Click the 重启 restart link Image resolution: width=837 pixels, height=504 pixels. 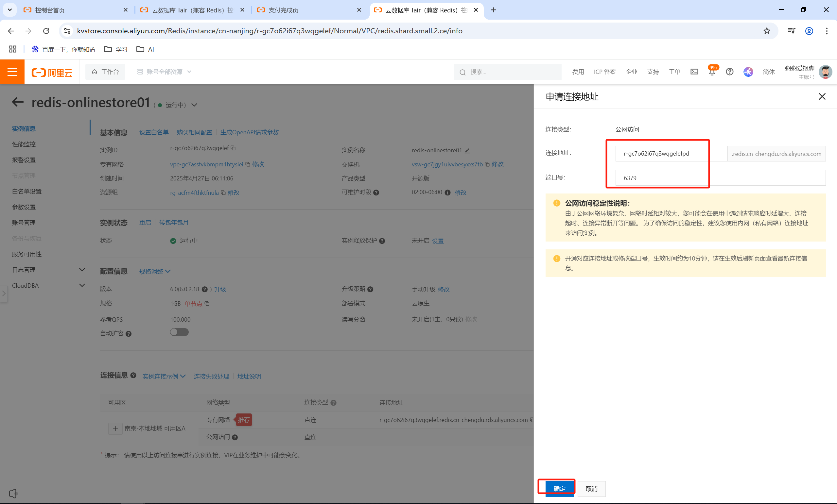tap(145, 222)
